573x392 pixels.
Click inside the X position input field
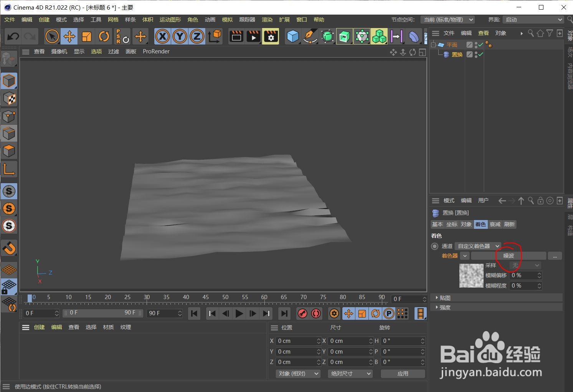click(x=297, y=341)
